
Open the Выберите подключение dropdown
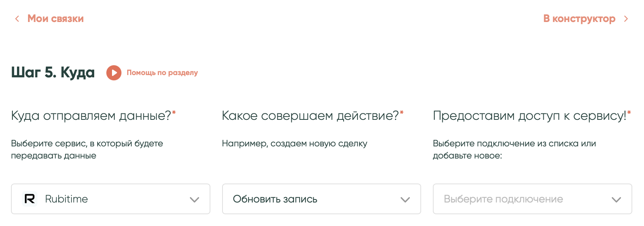coord(522,199)
